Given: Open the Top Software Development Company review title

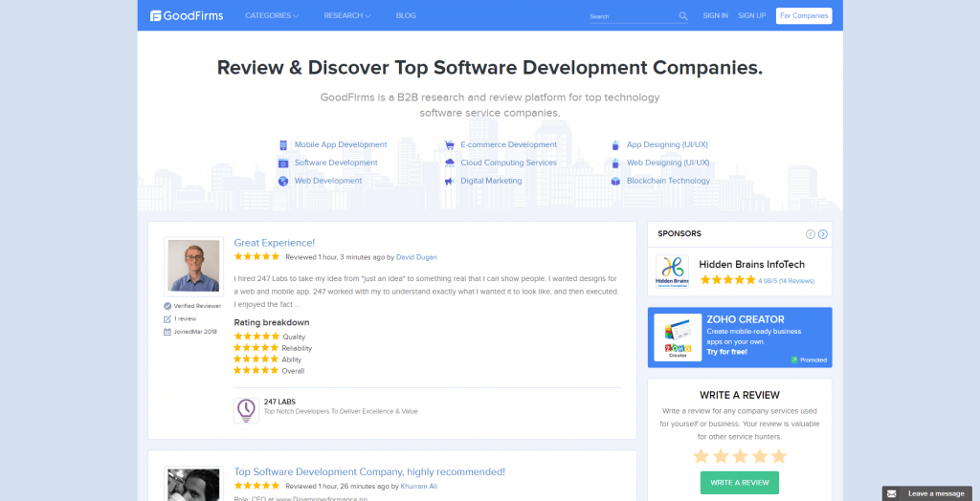Looking at the screenshot, I should coord(369,471).
